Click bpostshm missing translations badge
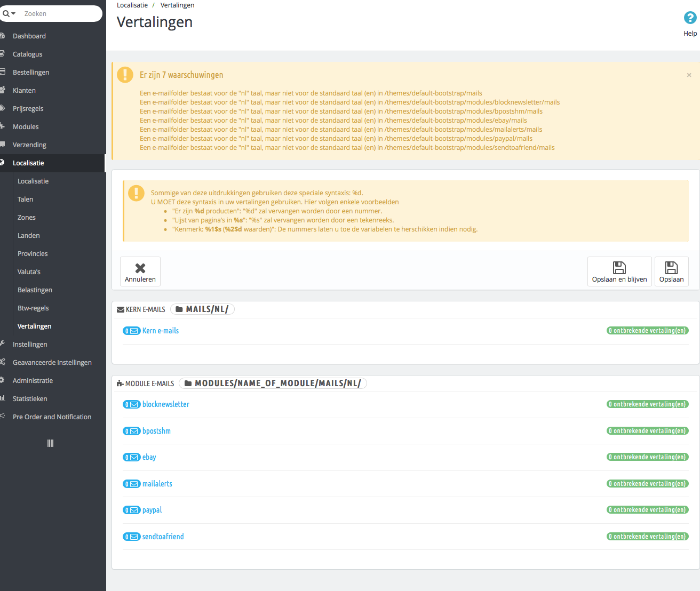 tap(648, 431)
